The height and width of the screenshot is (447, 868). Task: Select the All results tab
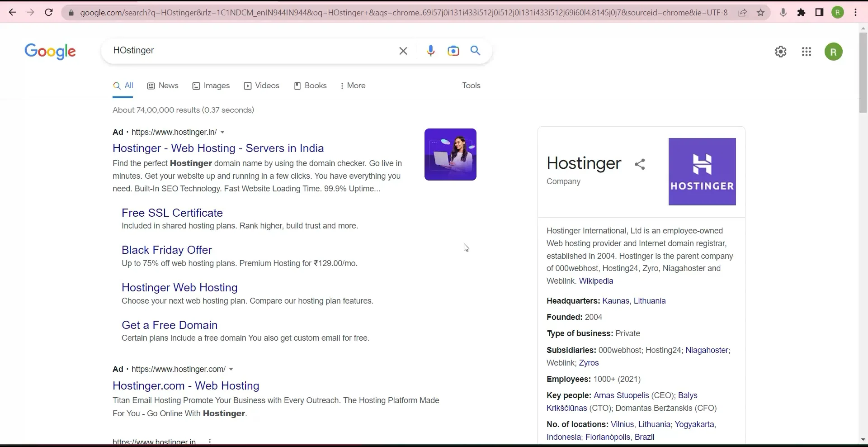123,86
